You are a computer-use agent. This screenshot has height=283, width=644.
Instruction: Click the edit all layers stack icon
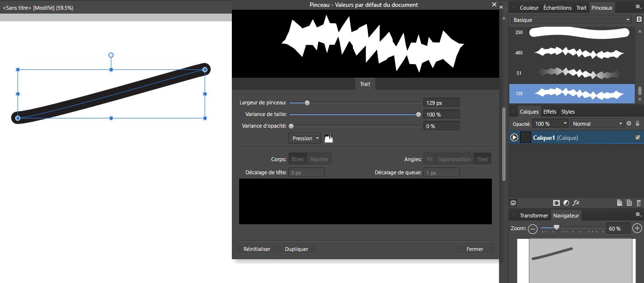click(x=513, y=203)
